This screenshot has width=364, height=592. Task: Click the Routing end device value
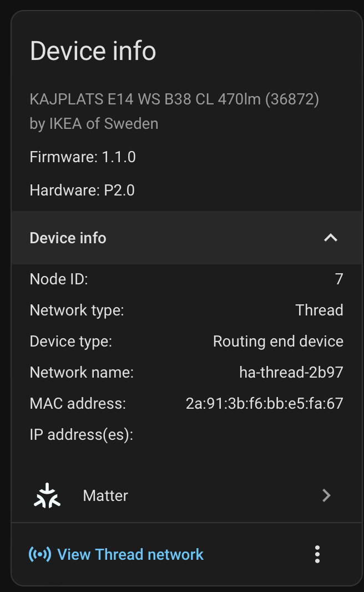click(278, 341)
